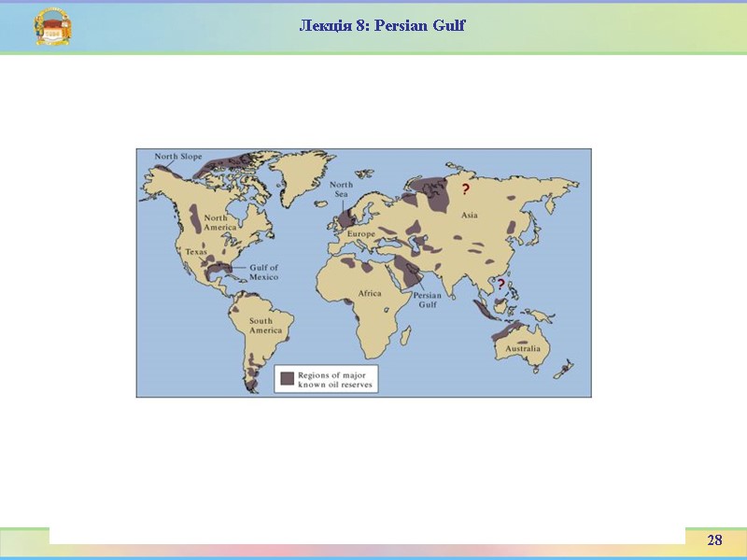Click the legend's dark oil-reserve swatch

coord(288,379)
